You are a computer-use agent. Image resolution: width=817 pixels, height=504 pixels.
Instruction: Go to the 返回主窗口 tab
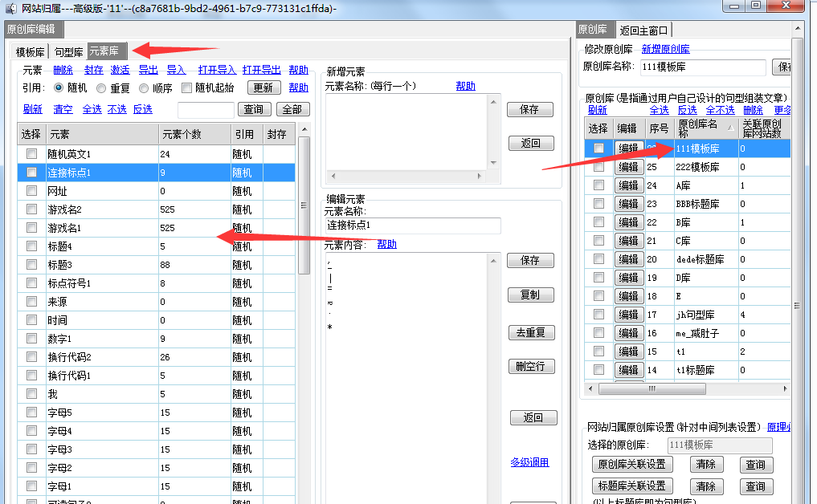point(643,30)
